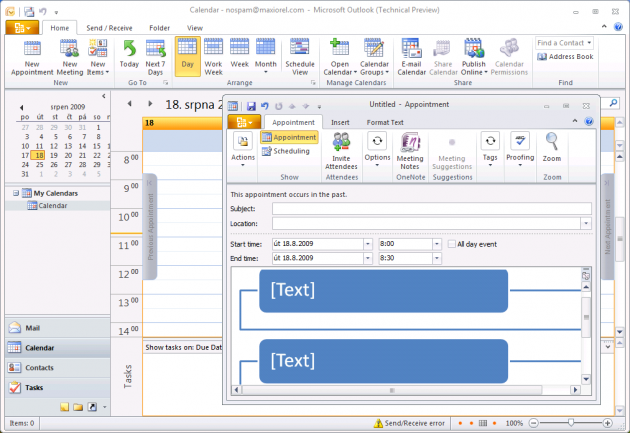This screenshot has height=433, width=630.
Task: Open New Items dropdown in ribbon
Action: (98, 58)
